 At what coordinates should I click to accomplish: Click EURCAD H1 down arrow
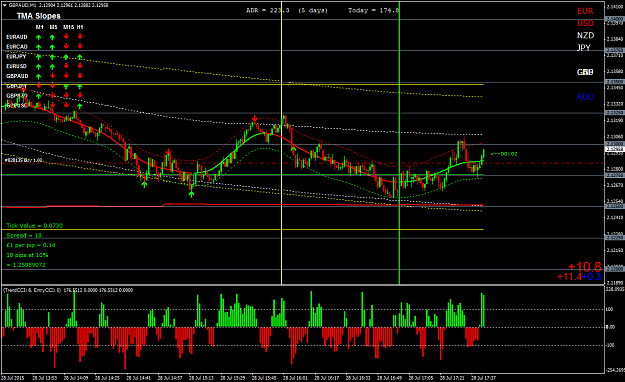click(x=80, y=46)
